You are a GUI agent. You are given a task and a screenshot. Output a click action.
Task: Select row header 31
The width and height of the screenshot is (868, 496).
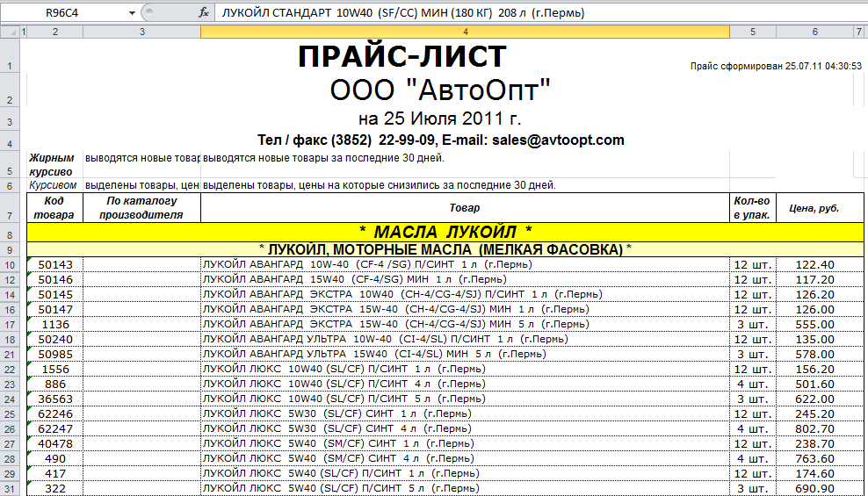[x=10, y=489]
